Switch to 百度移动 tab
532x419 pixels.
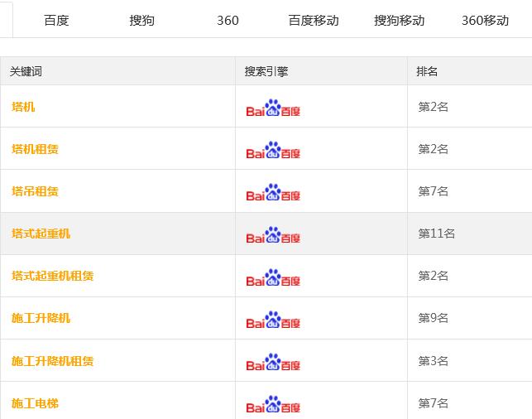click(314, 21)
